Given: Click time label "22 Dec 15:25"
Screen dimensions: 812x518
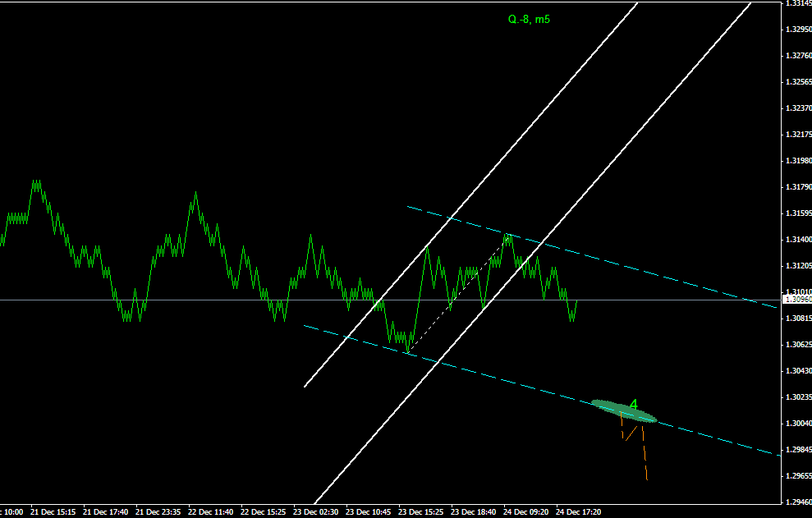Looking at the screenshot, I should (x=263, y=511).
